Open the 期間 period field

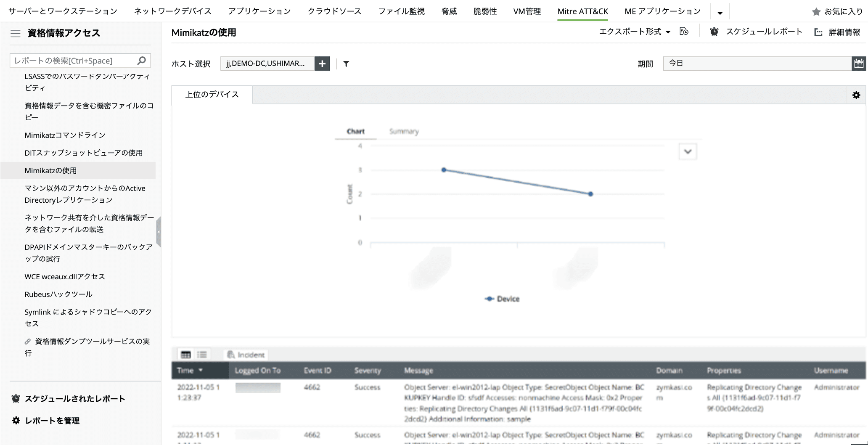757,64
